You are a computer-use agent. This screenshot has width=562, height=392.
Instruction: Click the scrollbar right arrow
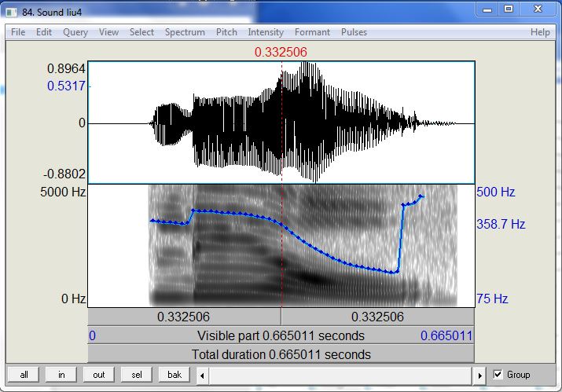479,376
